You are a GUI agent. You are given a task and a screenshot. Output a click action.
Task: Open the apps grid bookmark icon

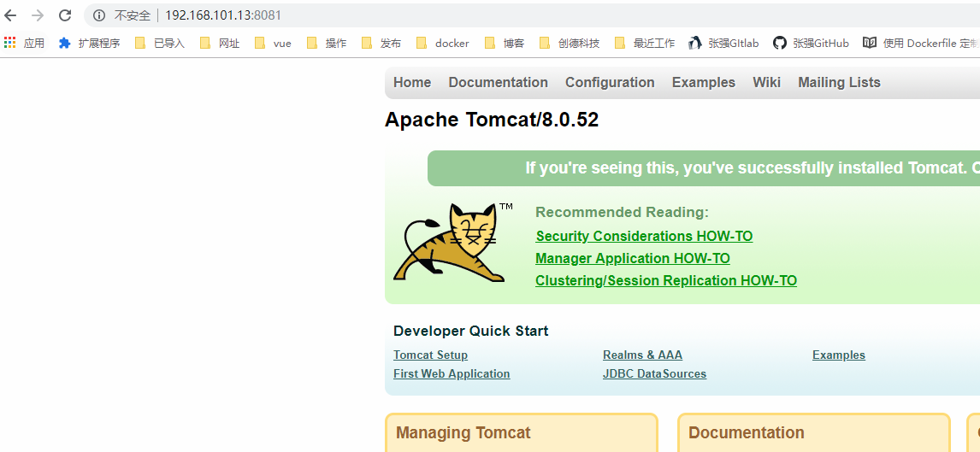click(10, 43)
